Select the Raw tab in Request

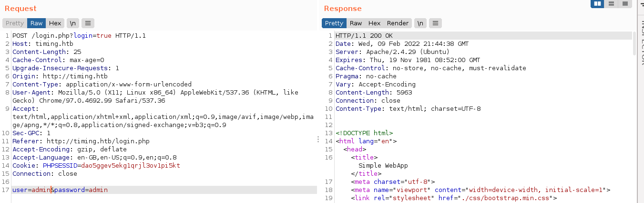[x=37, y=23]
